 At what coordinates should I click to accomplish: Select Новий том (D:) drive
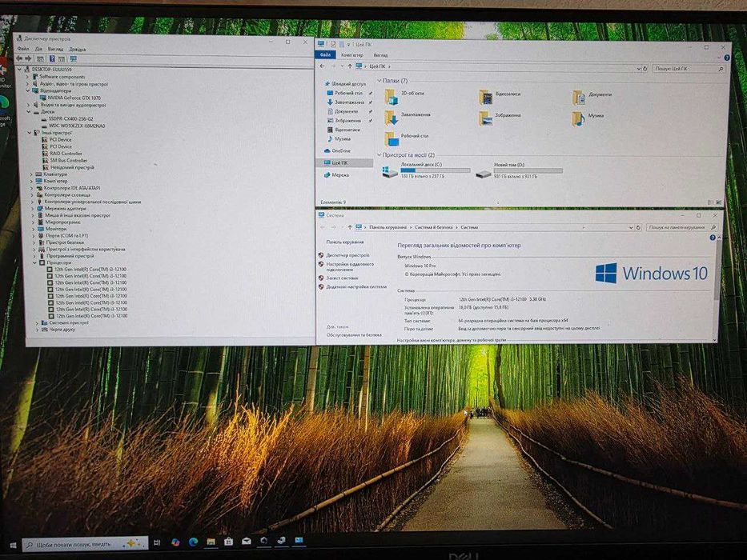click(x=520, y=171)
